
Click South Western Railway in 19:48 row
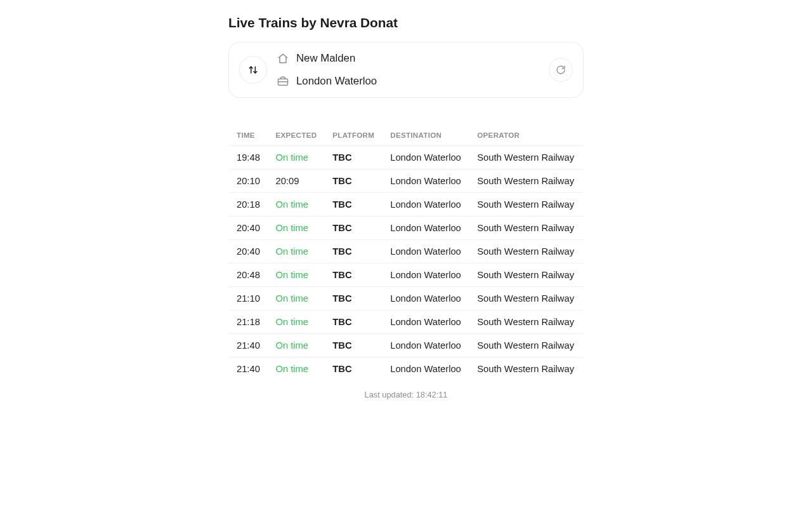click(x=525, y=157)
